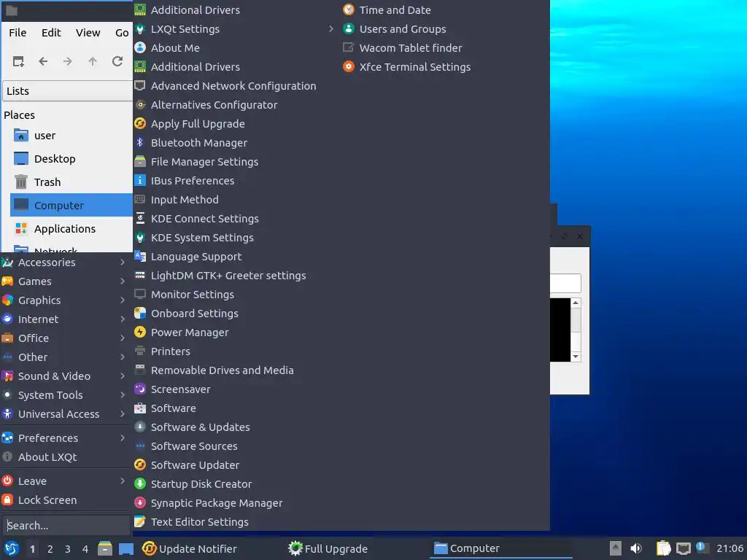Expand the LXQt Settings submenu
Screen dimensions: 747x560
(236, 28)
